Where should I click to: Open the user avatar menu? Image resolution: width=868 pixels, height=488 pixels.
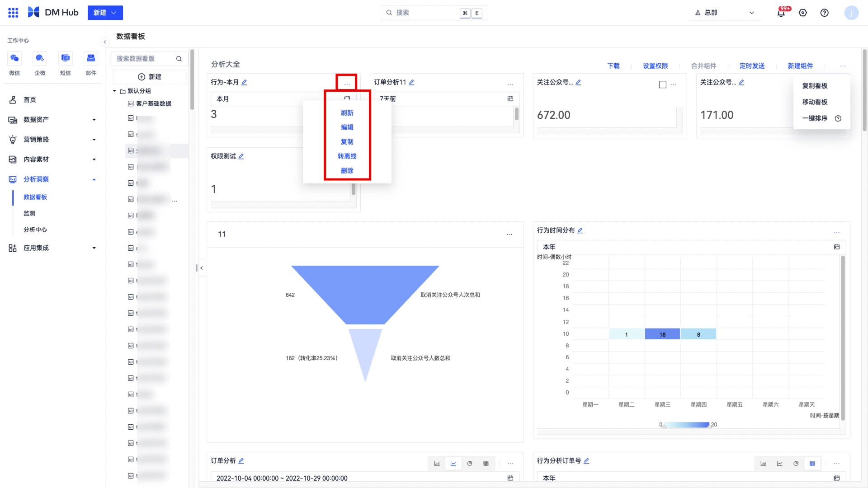[852, 13]
